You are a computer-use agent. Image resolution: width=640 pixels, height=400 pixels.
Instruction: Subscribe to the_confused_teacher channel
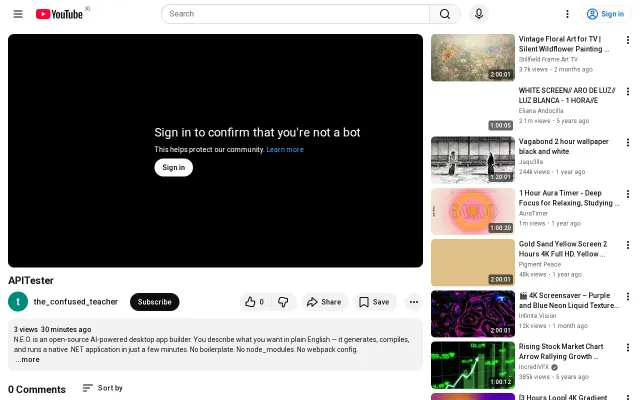pos(154,302)
